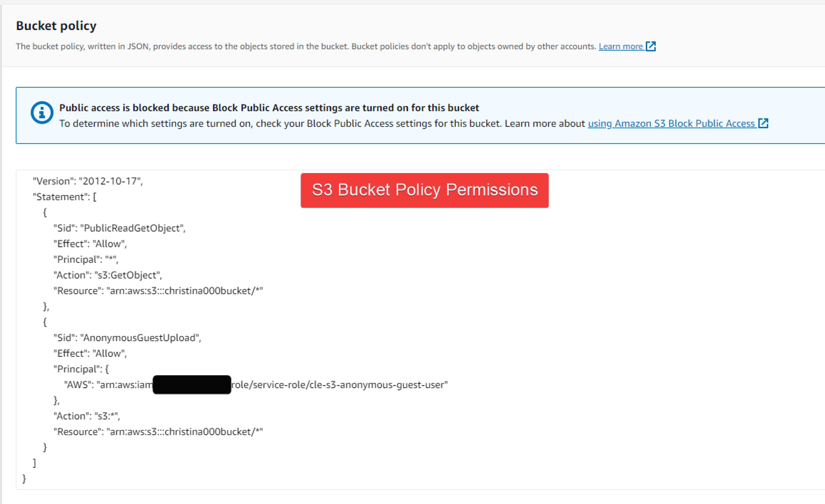Click the cle-s3-anonymous-guest-user role ARN text
825x504 pixels.
[256, 385]
